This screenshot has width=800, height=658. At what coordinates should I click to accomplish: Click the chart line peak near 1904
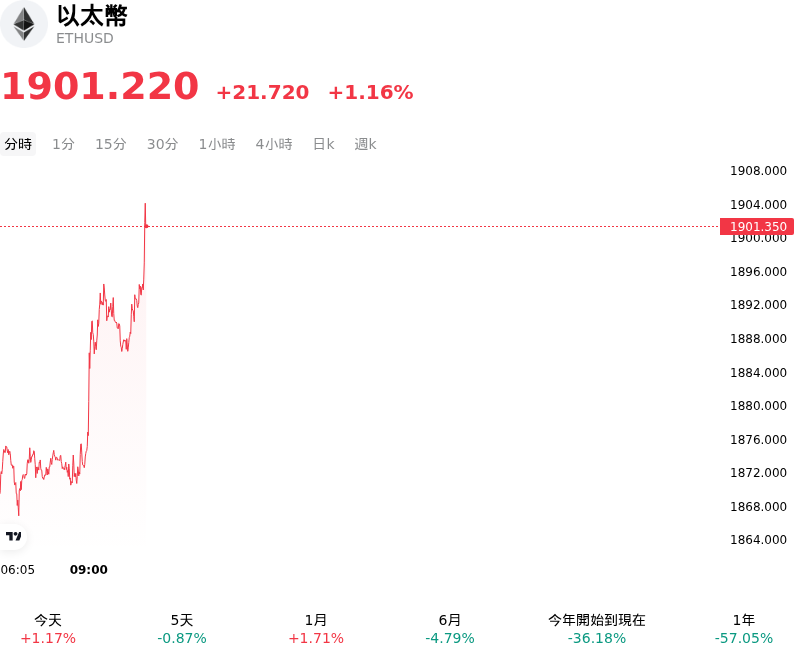[145, 204]
